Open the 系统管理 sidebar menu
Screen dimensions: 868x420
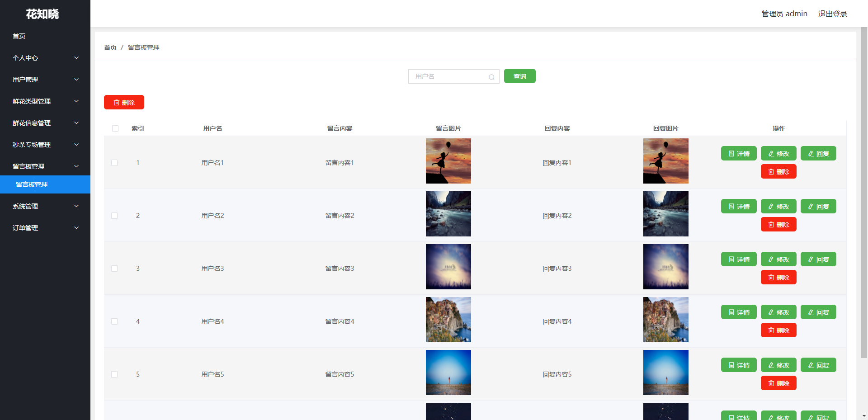(45, 206)
